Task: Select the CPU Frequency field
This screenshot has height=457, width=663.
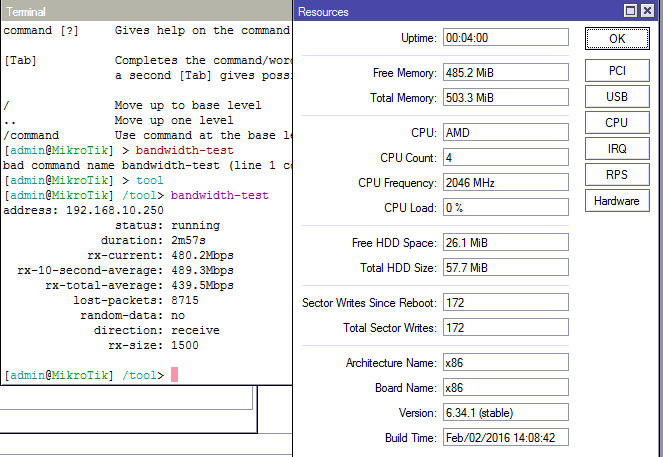Action: coord(506,183)
